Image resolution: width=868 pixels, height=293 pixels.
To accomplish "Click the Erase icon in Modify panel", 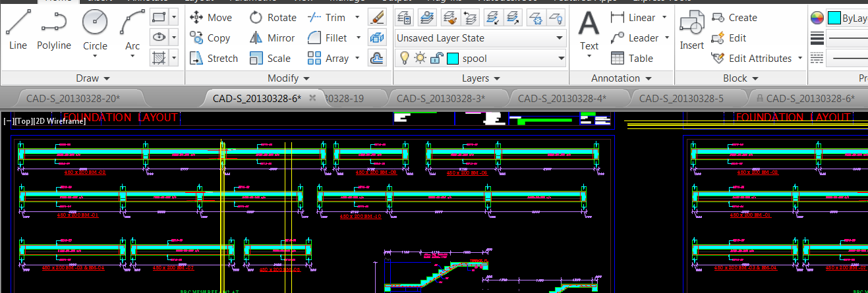I will (377, 18).
